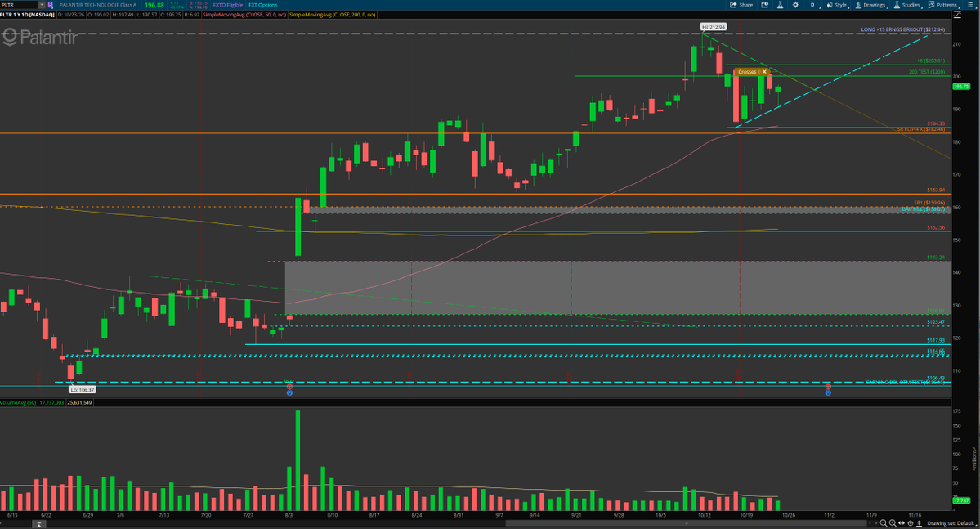
Task: Click the zoom in magnifier icon
Action: (893, 522)
